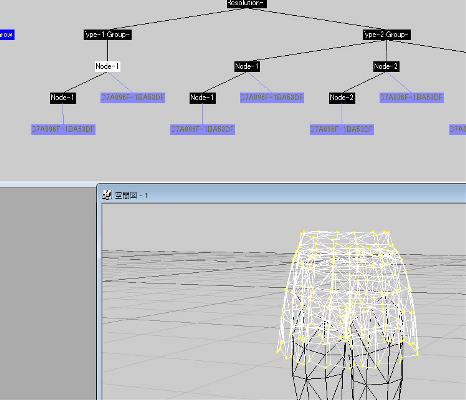Click the 空間図 window title icon
Screen dimensions: 466x400
[x=107, y=195]
